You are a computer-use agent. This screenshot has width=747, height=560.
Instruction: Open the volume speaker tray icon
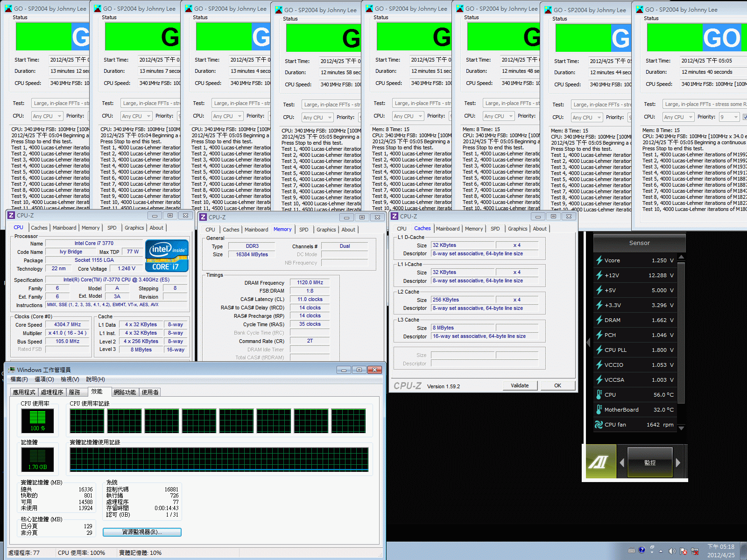[x=672, y=551]
